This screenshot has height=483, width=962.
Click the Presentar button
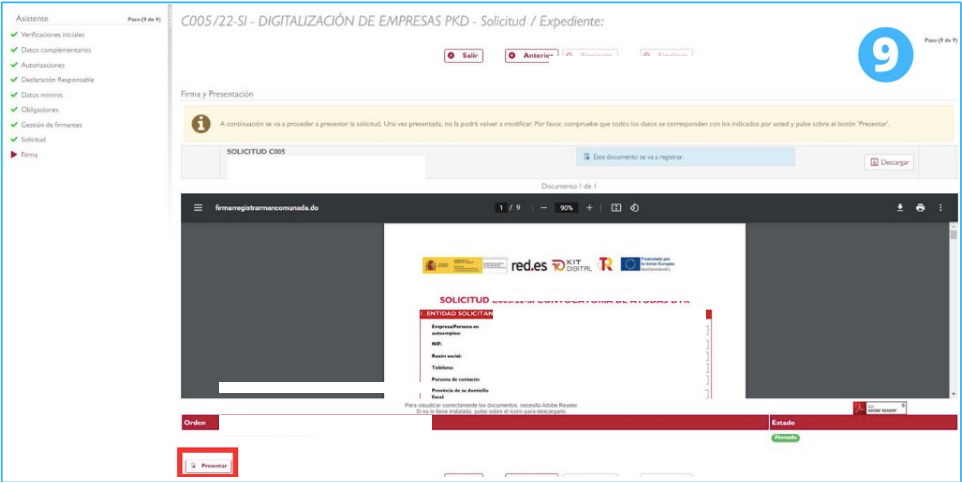(x=209, y=466)
